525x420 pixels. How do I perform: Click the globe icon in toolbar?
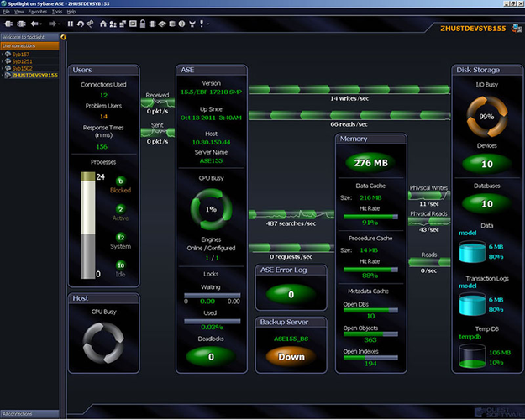181,24
